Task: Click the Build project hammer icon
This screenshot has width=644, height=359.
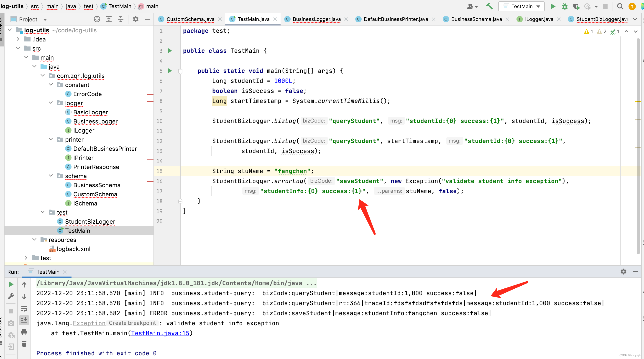Action: [x=489, y=6]
